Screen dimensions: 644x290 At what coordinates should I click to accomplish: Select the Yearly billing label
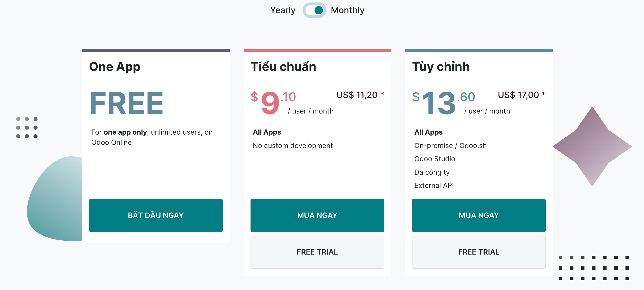(x=282, y=10)
